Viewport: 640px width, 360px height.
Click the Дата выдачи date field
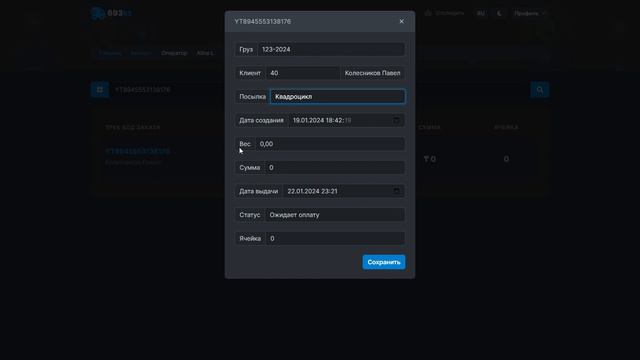pos(344,191)
